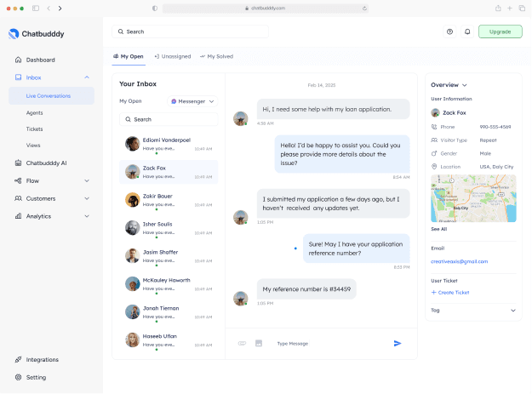Send message with the arrow icon
Viewport: 532px width, 394px height.
pyautogui.click(x=398, y=344)
